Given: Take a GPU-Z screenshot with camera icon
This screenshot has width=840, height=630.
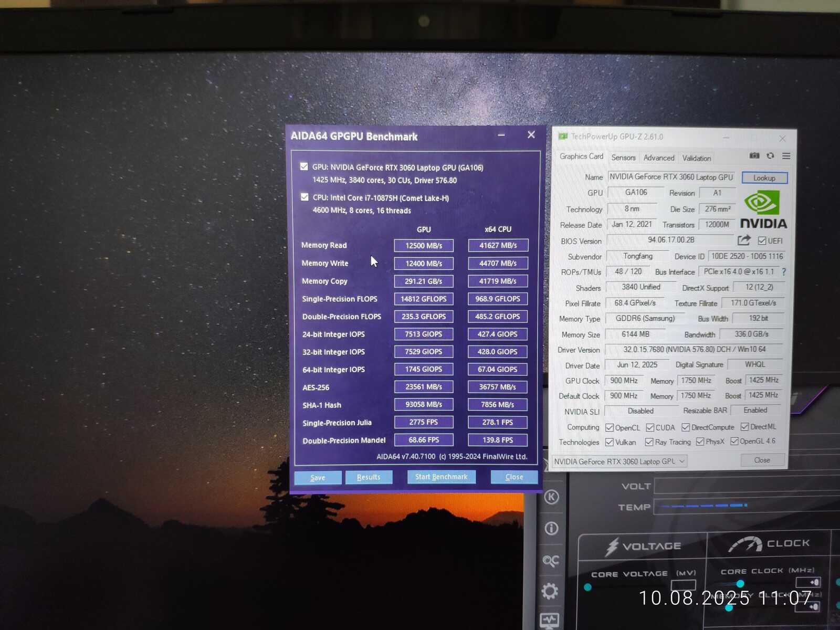Looking at the screenshot, I should [x=754, y=155].
